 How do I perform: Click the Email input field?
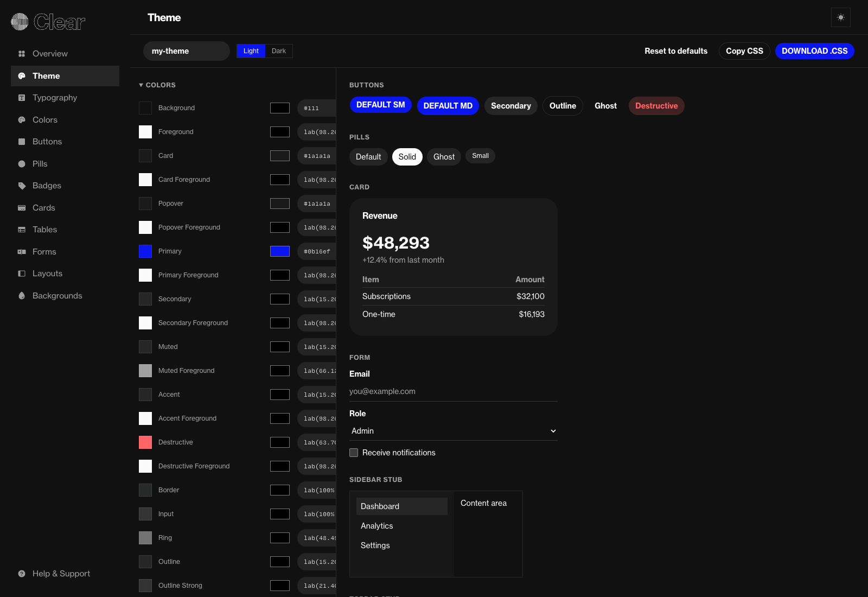[454, 391]
